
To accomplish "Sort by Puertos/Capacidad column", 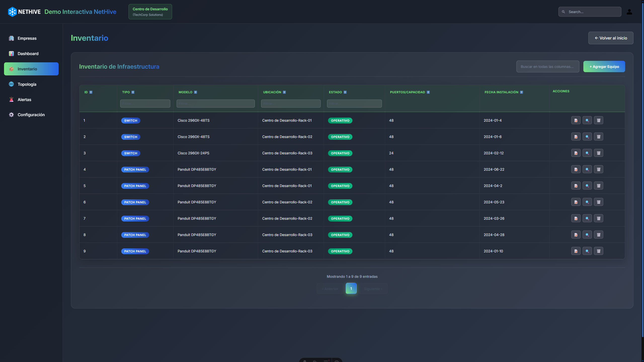I will [428, 92].
